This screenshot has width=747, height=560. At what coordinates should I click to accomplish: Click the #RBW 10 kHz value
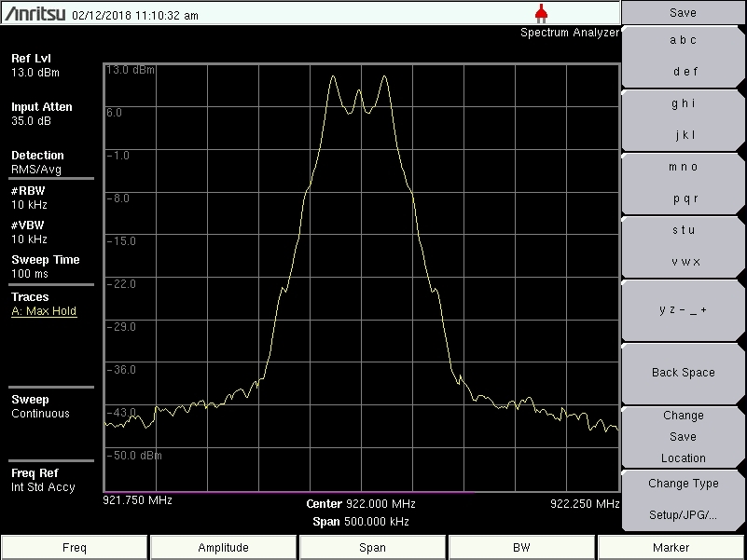click(x=29, y=205)
